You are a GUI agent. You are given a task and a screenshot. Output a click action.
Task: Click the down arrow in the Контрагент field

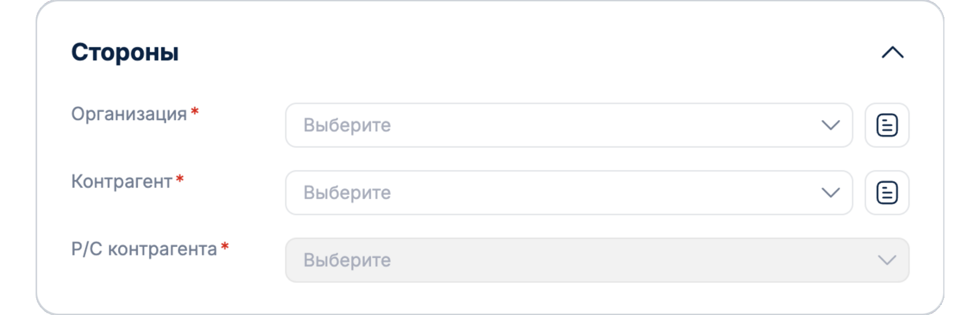click(830, 192)
